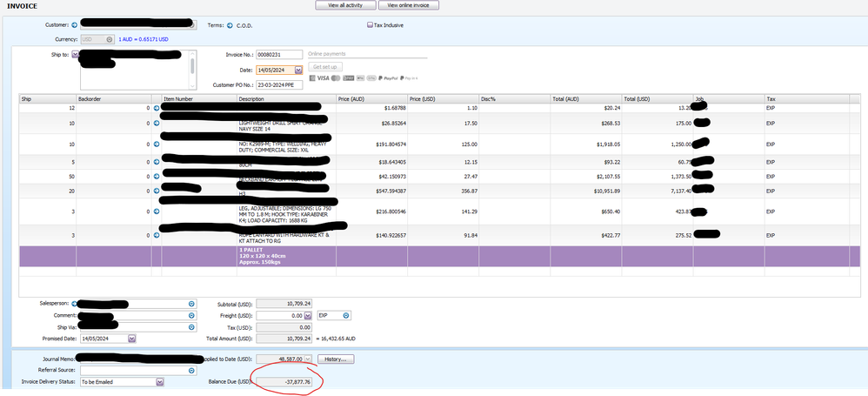Viewport: 868px width, 396px height.
Task: Click the item arrow on the Ship 12 row
Action: click(157, 107)
